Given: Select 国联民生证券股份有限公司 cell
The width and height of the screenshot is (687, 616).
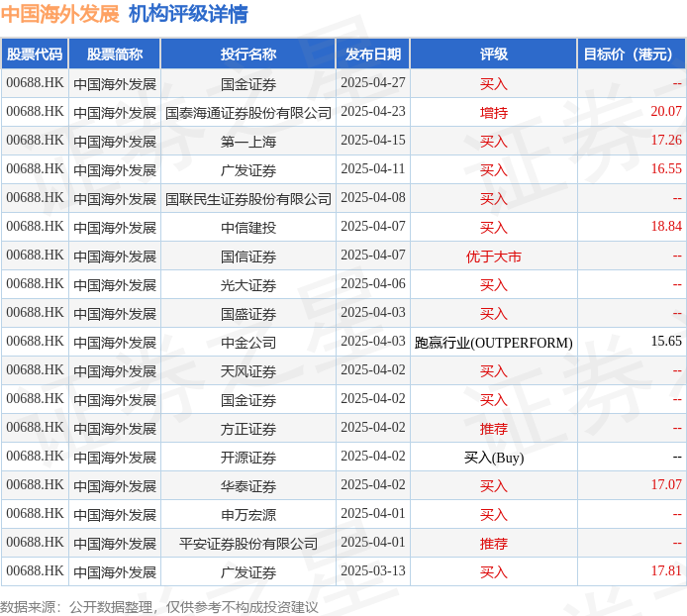Looking at the screenshot, I should point(248,199).
